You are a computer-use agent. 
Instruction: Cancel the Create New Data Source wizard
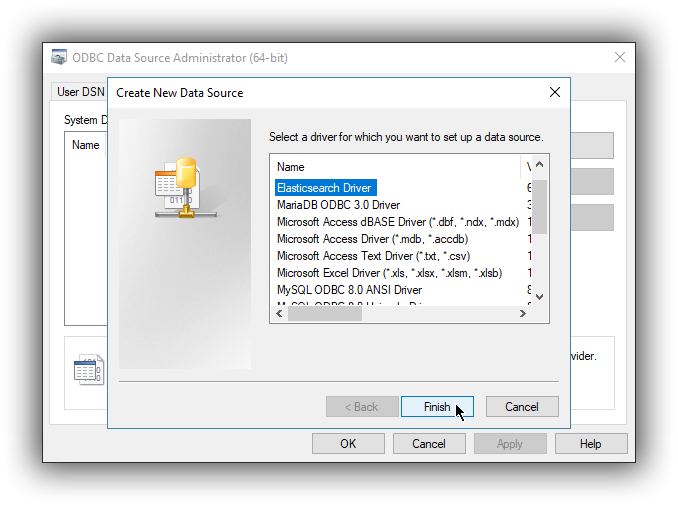coord(522,407)
